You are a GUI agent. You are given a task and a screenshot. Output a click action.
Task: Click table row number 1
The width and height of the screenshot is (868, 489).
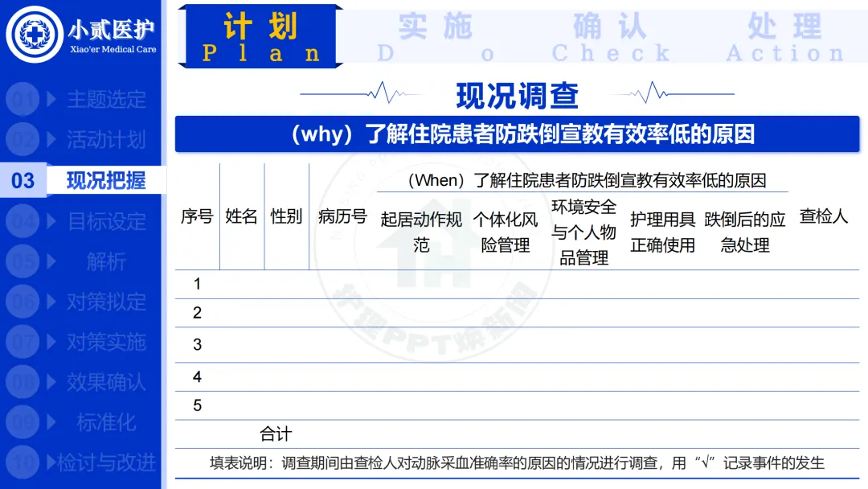(197, 284)
